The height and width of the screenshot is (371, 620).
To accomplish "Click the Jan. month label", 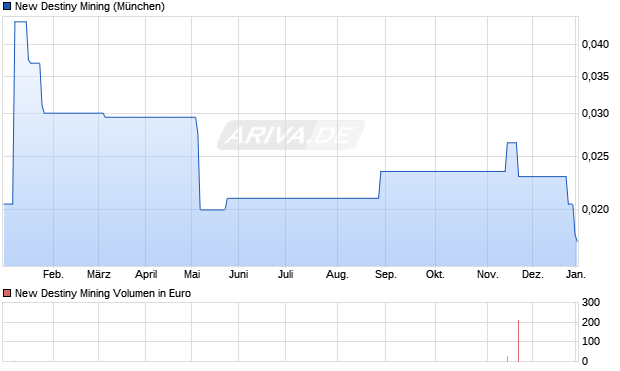I will [576, 274].
